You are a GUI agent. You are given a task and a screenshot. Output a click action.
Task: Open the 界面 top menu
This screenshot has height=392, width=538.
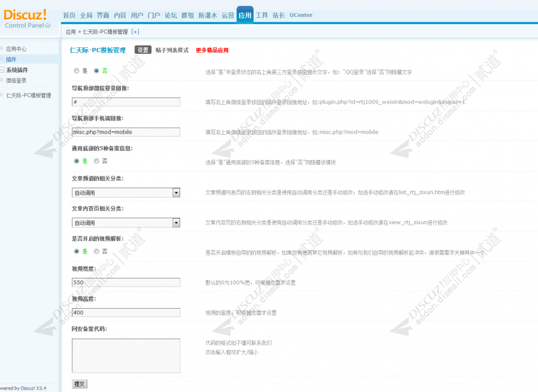(x=103, y=15)
